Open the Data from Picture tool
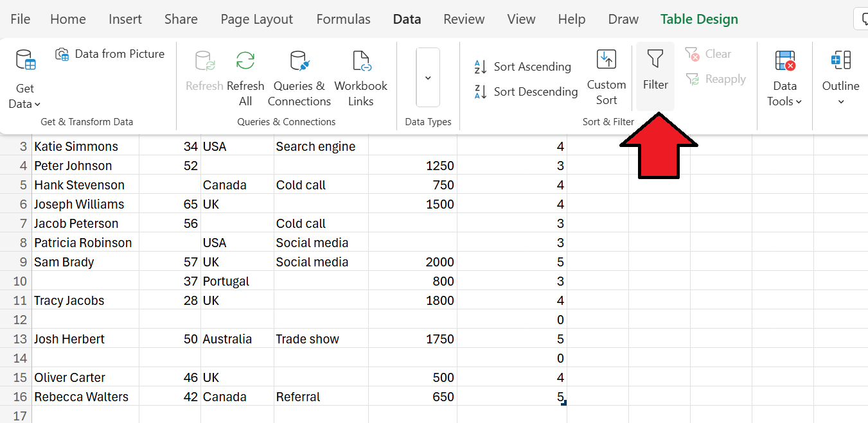The width and height of the screenshot is (868, 423). tap(109, 54)
